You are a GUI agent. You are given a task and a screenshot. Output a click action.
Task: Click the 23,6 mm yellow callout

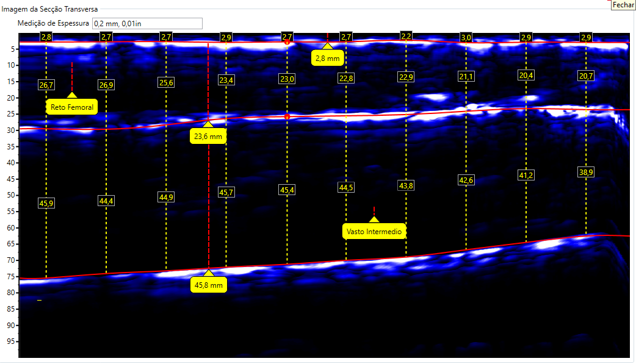click(x=208, y=137)
